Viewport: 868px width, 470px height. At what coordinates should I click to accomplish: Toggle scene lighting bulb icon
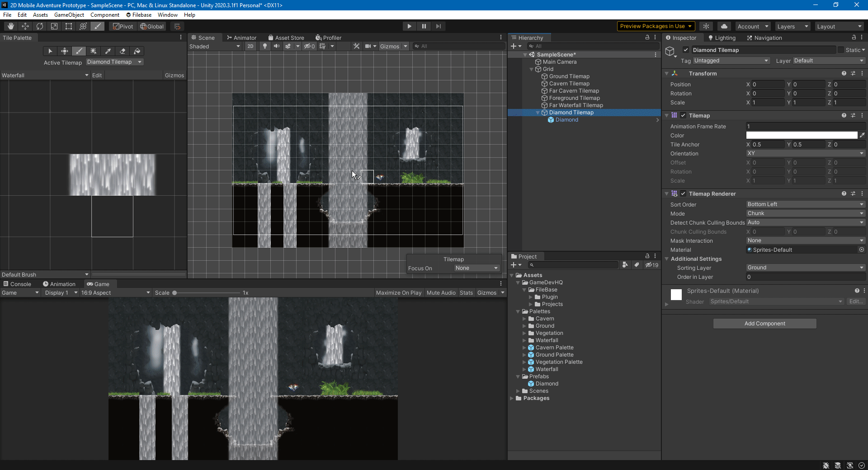pos(265,46)
